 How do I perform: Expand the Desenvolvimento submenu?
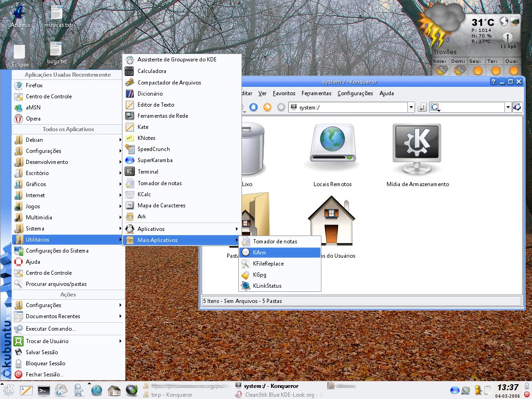pos(67,162)
